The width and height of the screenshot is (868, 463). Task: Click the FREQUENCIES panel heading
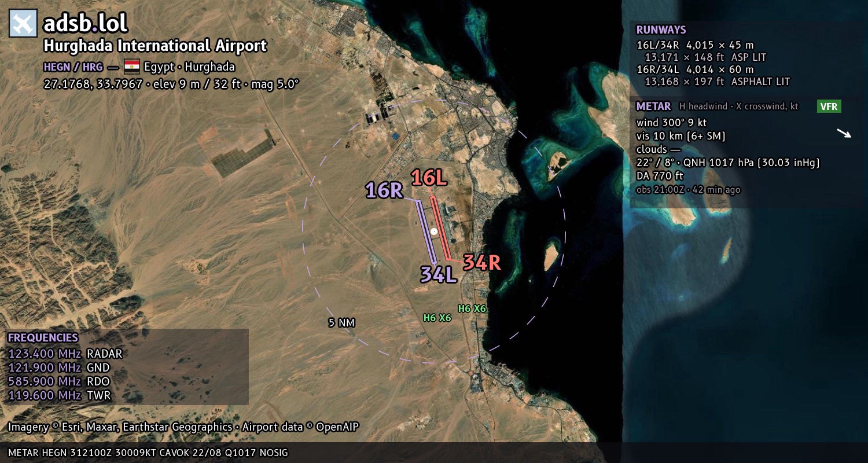(x=43, y=338)
